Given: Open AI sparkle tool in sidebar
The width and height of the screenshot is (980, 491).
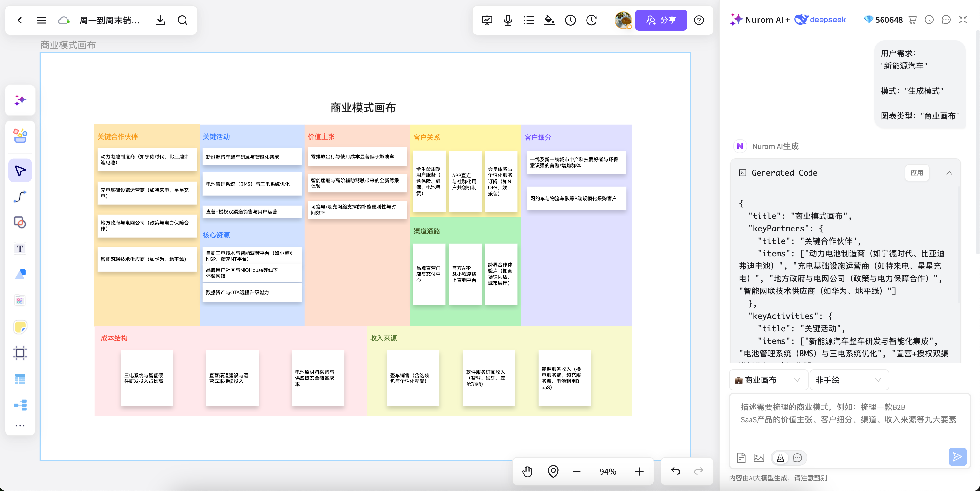Looking at the screenshot, I should [x=20, y=100].
